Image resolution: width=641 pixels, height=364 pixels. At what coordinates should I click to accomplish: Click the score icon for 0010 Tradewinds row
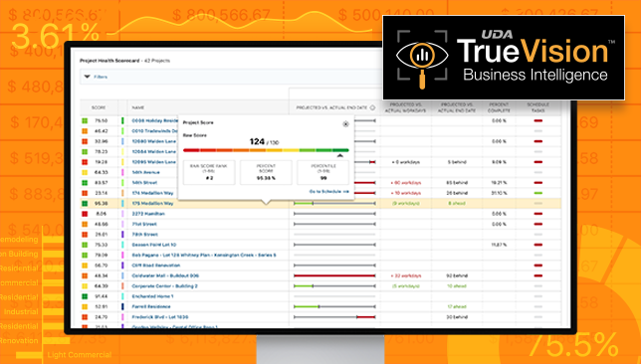point(85,131)
